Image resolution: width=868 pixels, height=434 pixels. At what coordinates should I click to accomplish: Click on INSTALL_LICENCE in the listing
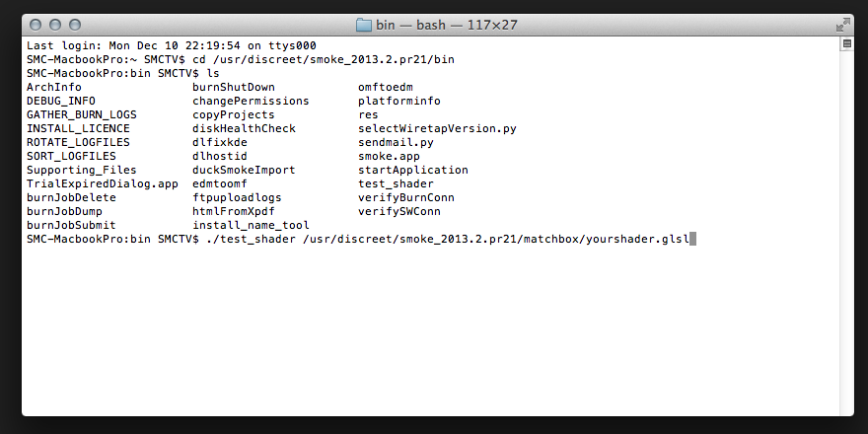[78, 128]
